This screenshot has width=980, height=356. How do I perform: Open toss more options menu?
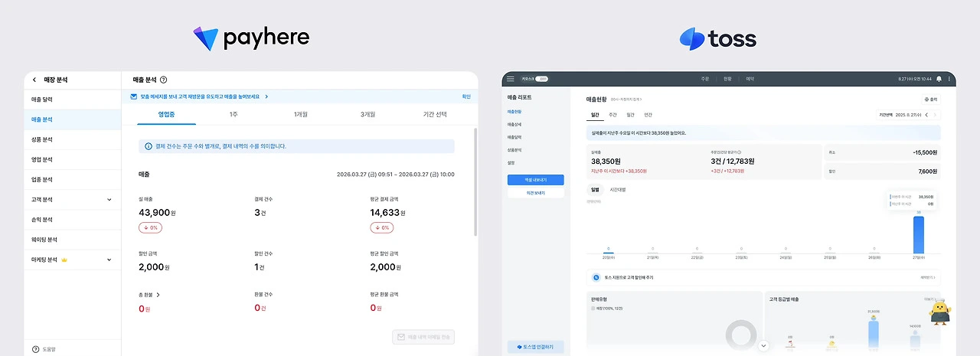click(x=949, y=79)
